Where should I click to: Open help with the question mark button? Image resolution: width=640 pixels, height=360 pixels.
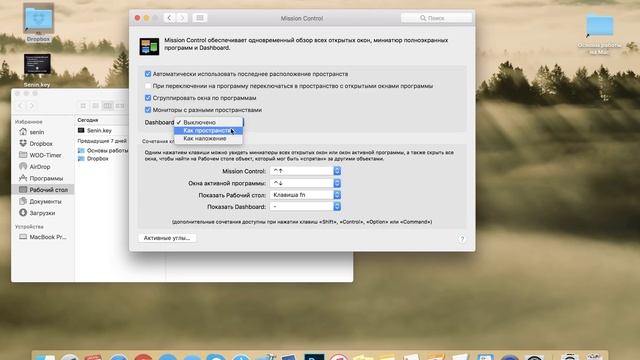pos(462,239)
